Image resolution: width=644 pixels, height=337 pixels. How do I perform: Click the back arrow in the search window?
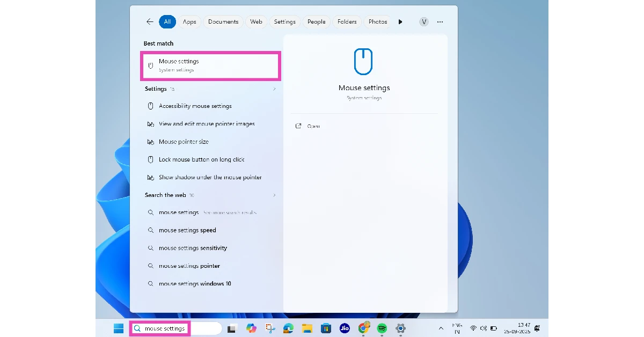click(x=150, y=21)
